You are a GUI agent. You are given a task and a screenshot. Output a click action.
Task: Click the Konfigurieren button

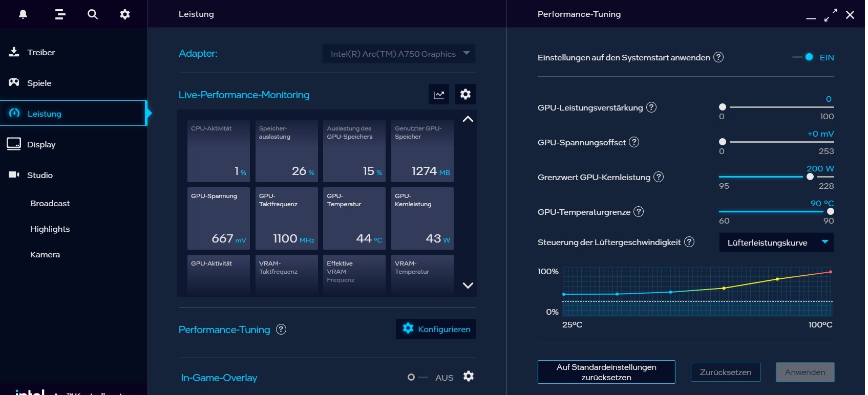pos(436,329)
